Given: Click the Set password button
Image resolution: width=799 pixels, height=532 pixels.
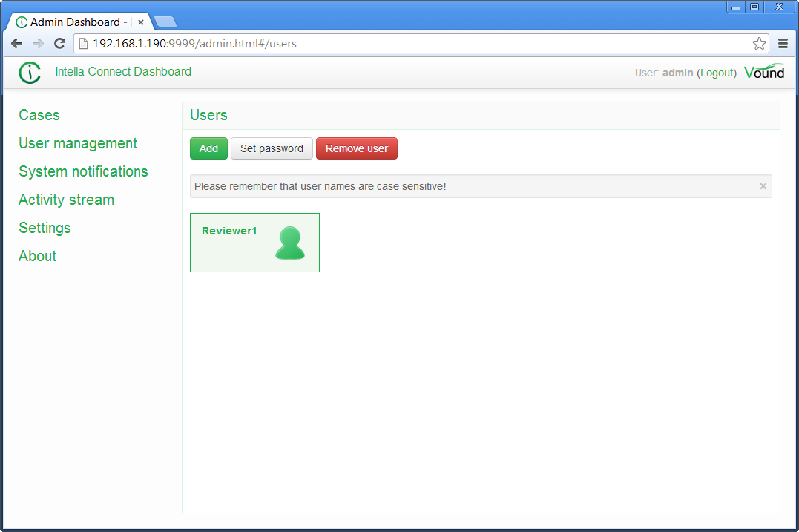Looking at the screenshot, I should [272, 148].
